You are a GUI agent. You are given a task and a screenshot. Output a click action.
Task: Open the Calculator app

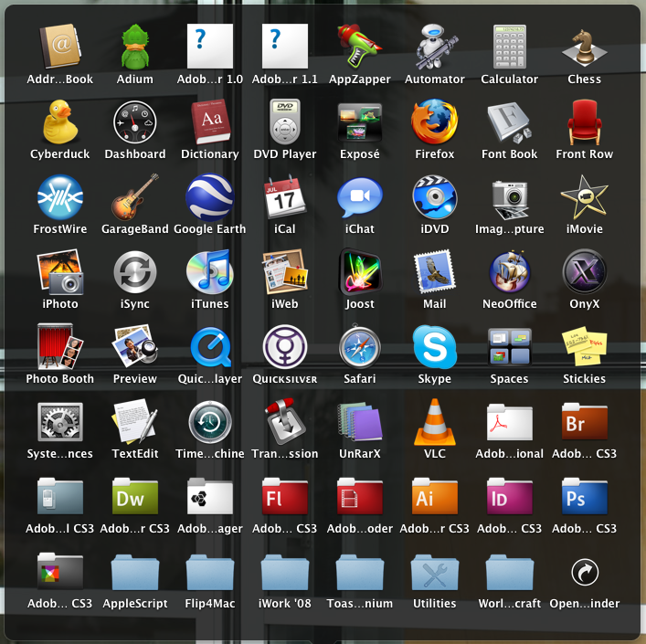click(510, 46)
